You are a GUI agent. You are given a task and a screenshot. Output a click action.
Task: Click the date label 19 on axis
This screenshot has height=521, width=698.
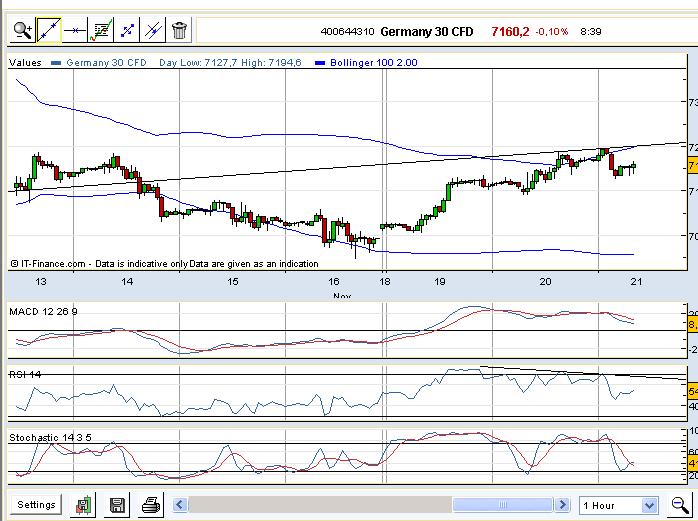point(440,281)
